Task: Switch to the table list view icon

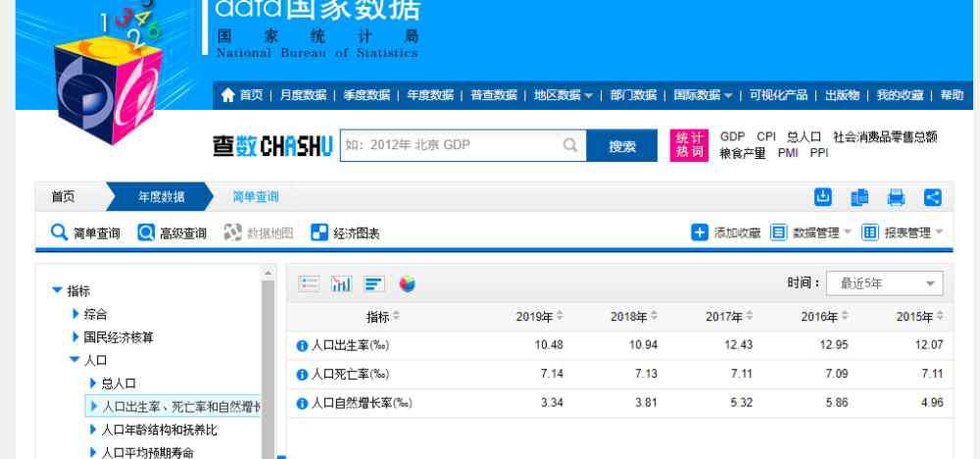Action: pyautogui.click(x=310, y=283)
